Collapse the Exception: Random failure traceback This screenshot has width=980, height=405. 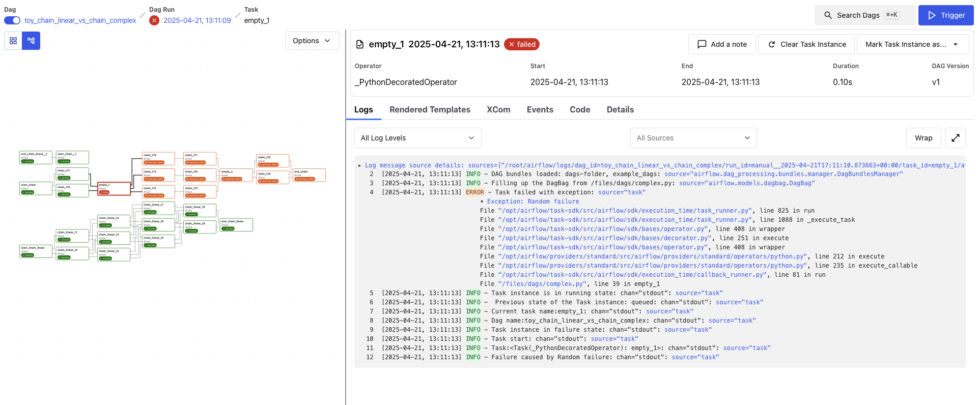pos(482,201)
